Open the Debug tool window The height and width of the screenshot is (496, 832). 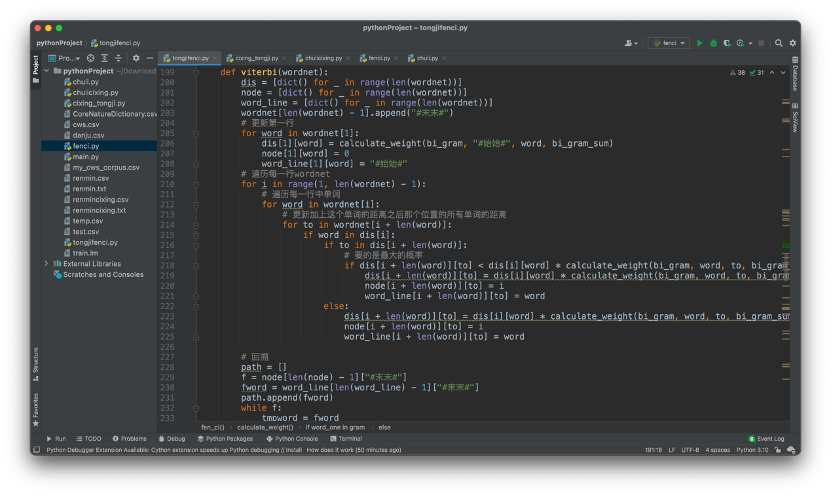tap(172, 439)
